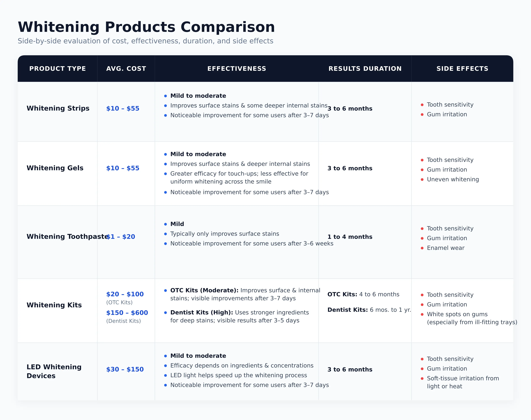Select the Whitening Gels row label
Image resolution: width=531 pixels, height=420 pixels.
click(x=55, y=168)
